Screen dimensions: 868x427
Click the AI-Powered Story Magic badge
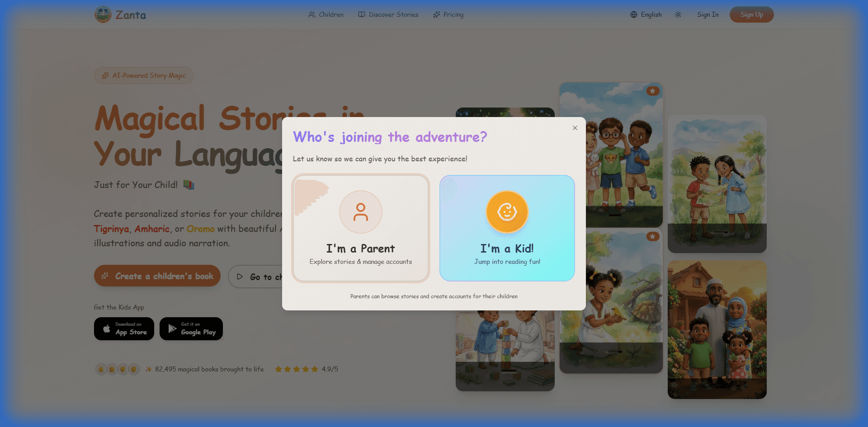tap(144, 75)
